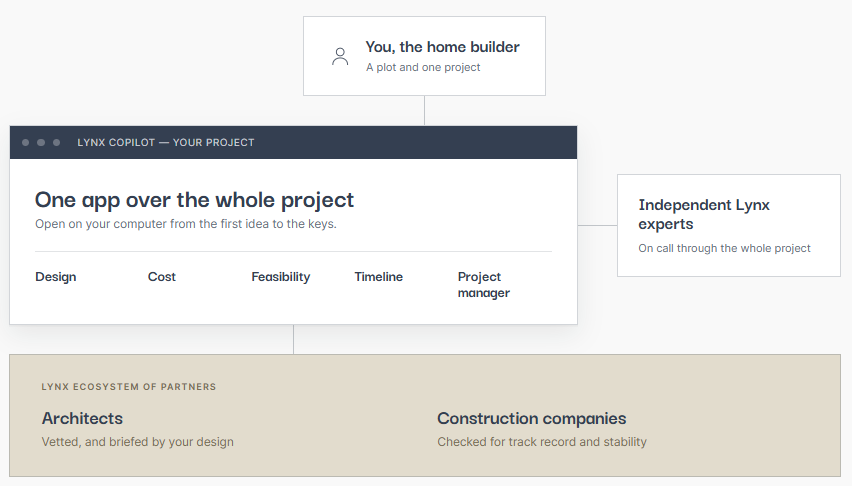The width and height of the screenshot is (852, 486).
Task: Click the 'LYNX COPILOT — YOUR PROJECT' title
Action: (166, 142)
